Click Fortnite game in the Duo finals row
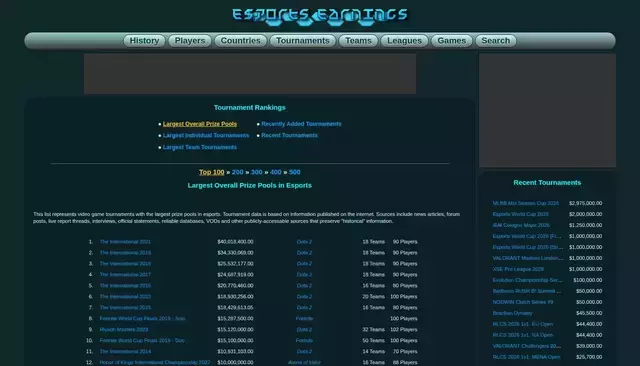 pyautogui.click(x=304, y=341)
